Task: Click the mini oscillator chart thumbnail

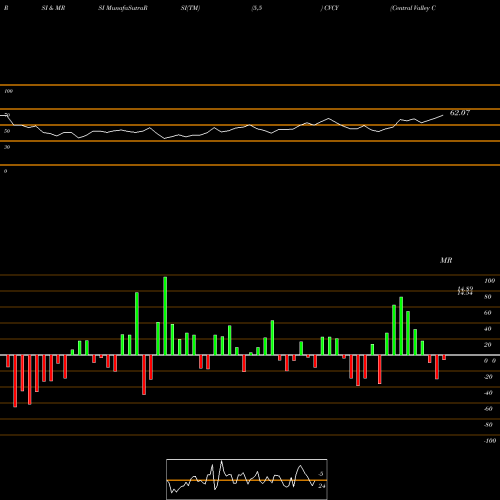Action: (247, 479)
